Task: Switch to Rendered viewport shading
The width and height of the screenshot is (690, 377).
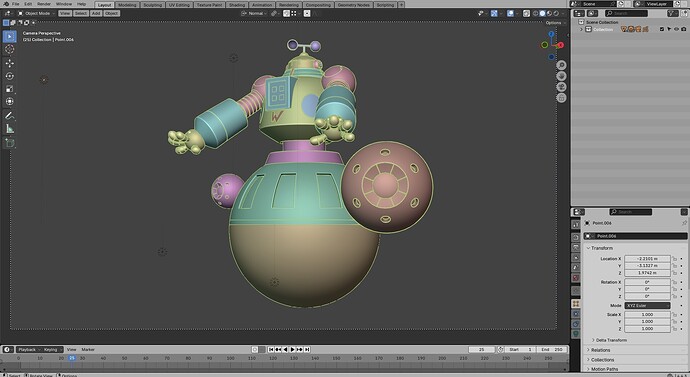Action: (x=556, y=13)
